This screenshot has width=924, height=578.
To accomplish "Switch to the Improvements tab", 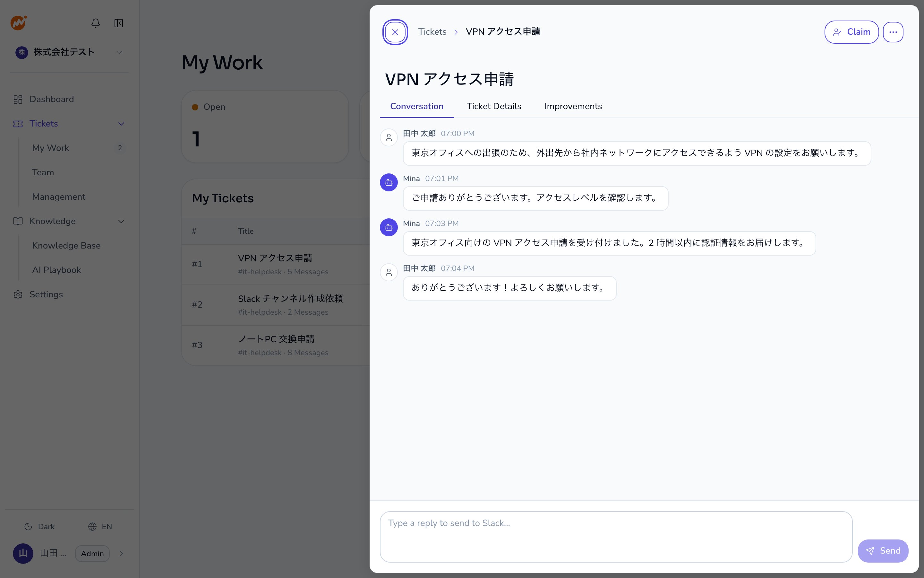I will 573,106.
